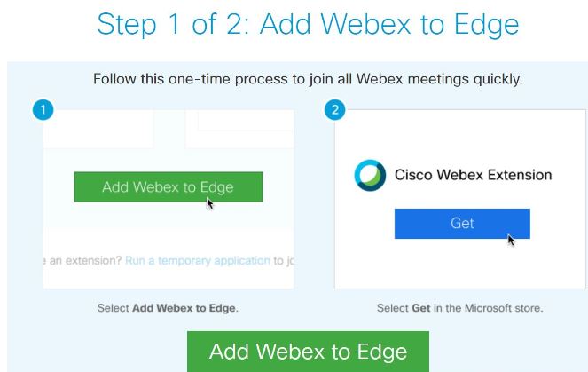Click small Add Webex to Edge illustration button
Viewport: 588px width, 372px height.
tap(169, 187)
